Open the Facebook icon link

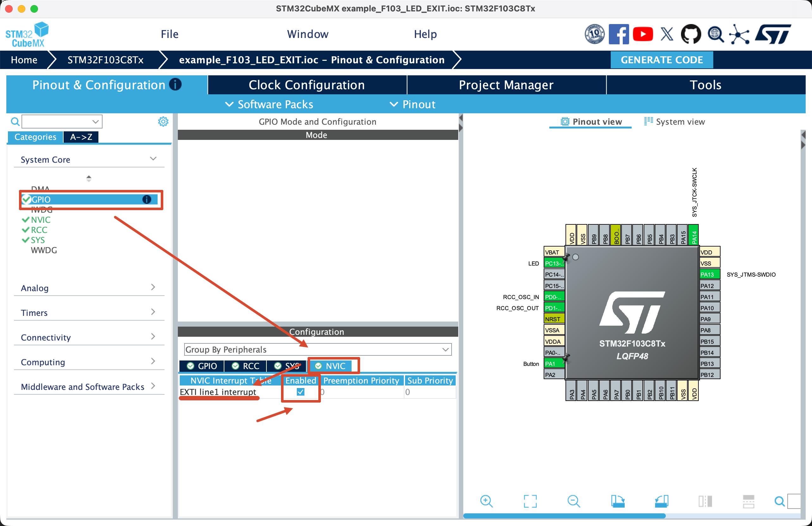619,34
